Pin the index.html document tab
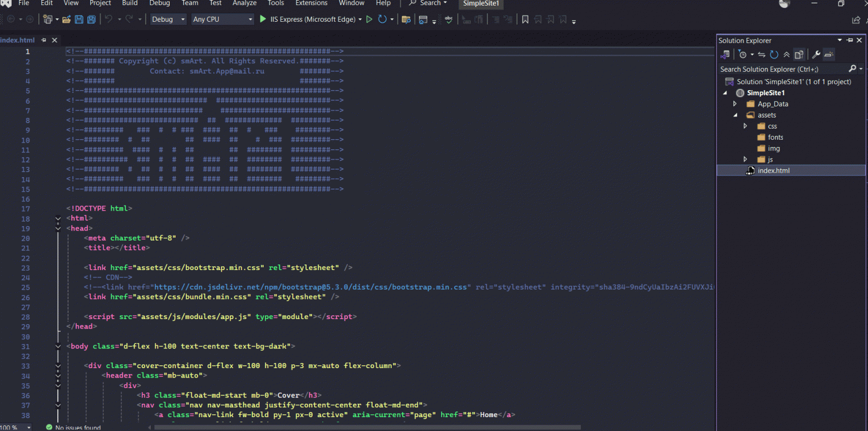Screen dimensions: 868x431 coord(43,40)
